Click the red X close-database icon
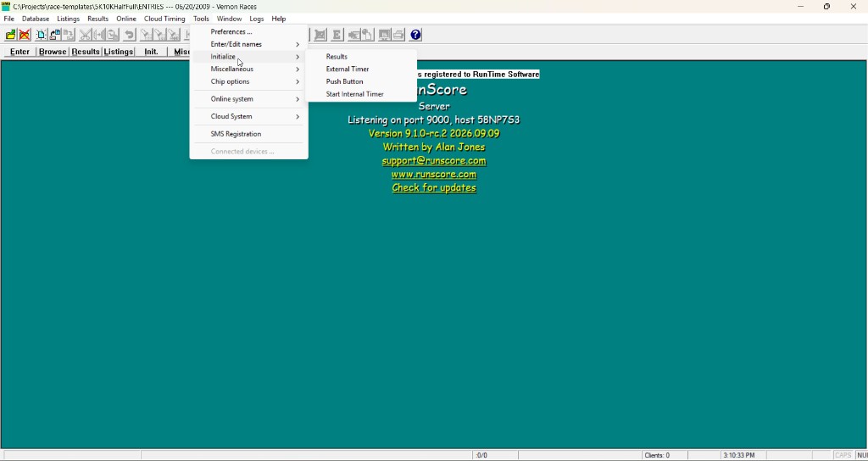Image resolution: width=868 pixels, height=461 pixels. point(25,35)
